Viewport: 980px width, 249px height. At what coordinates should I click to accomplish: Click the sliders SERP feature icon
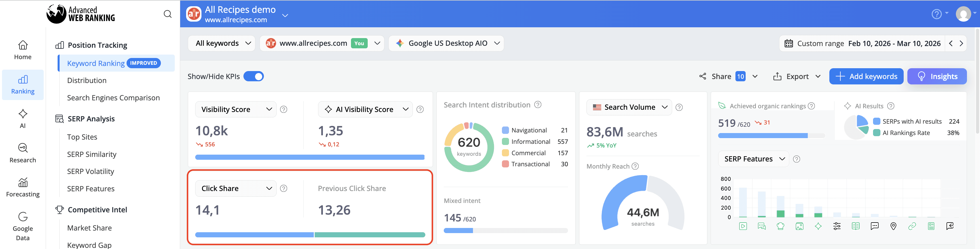(x=837, y=226)
